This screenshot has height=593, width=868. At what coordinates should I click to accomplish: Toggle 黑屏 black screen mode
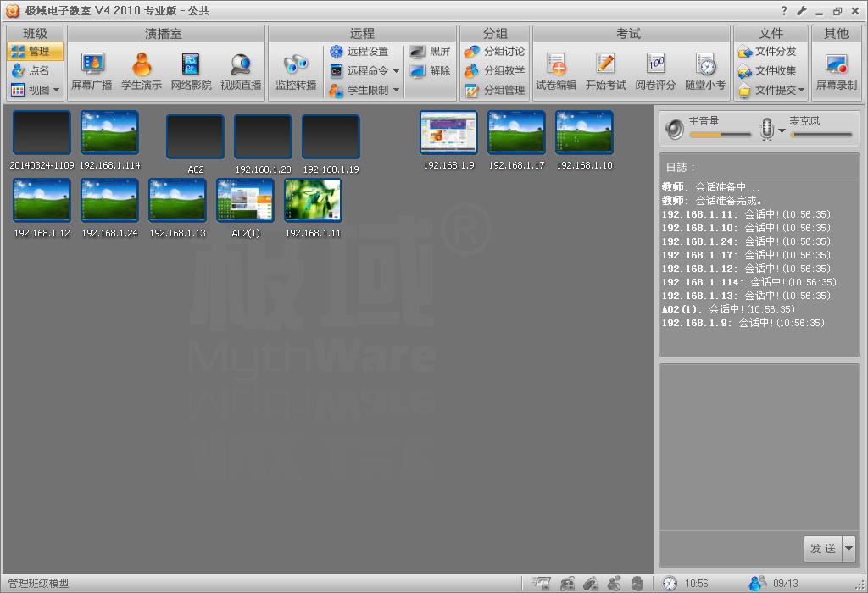point(431,52)
